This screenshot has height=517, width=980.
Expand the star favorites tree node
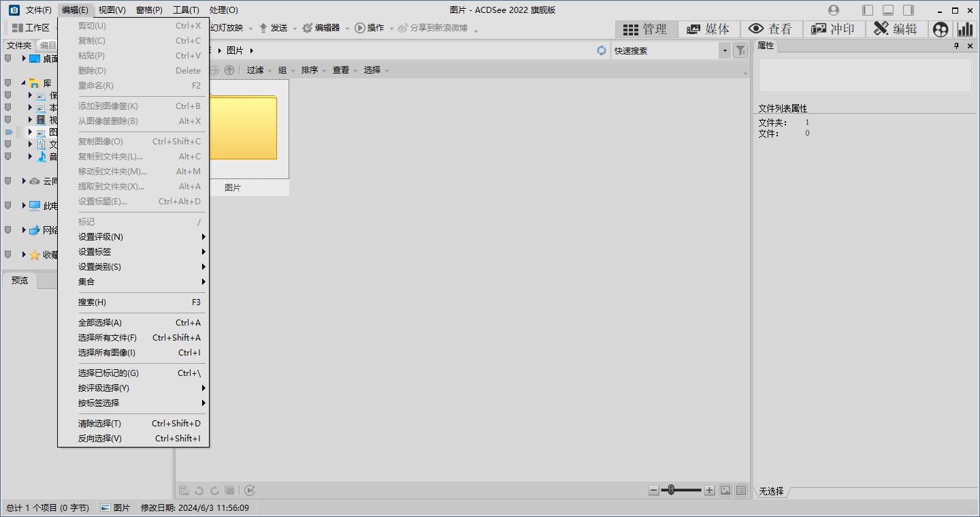[24, 255]
